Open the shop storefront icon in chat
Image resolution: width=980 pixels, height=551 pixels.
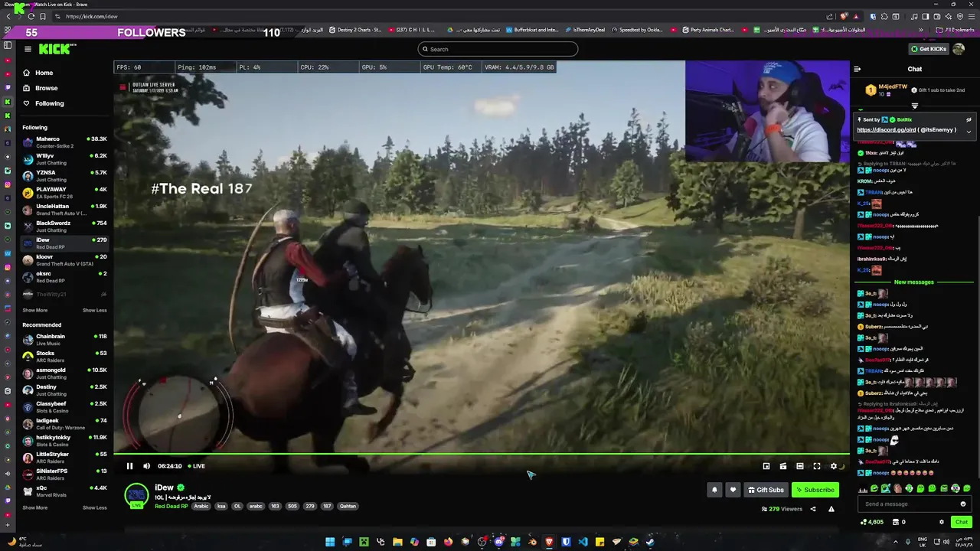pyautogui.click(x=894, y=522)
